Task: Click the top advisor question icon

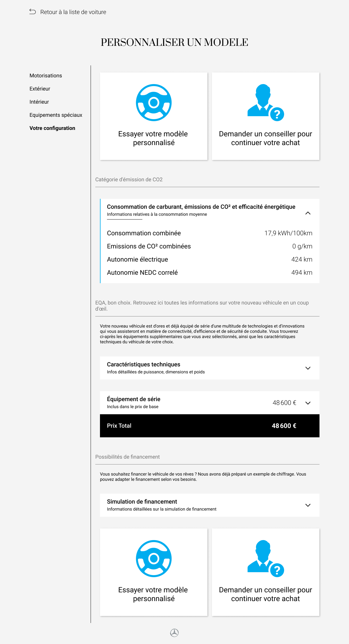Action: (266, 102)
